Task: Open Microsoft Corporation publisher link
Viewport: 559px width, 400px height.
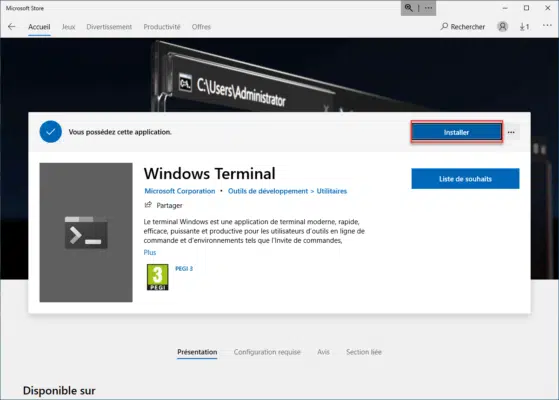Action: click(x=180, y=191)
